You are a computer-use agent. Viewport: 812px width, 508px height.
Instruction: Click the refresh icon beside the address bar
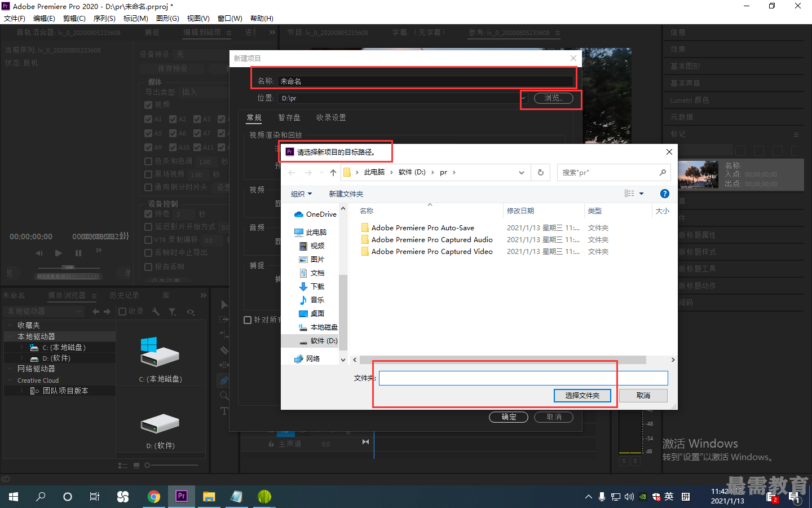[541, 173]
